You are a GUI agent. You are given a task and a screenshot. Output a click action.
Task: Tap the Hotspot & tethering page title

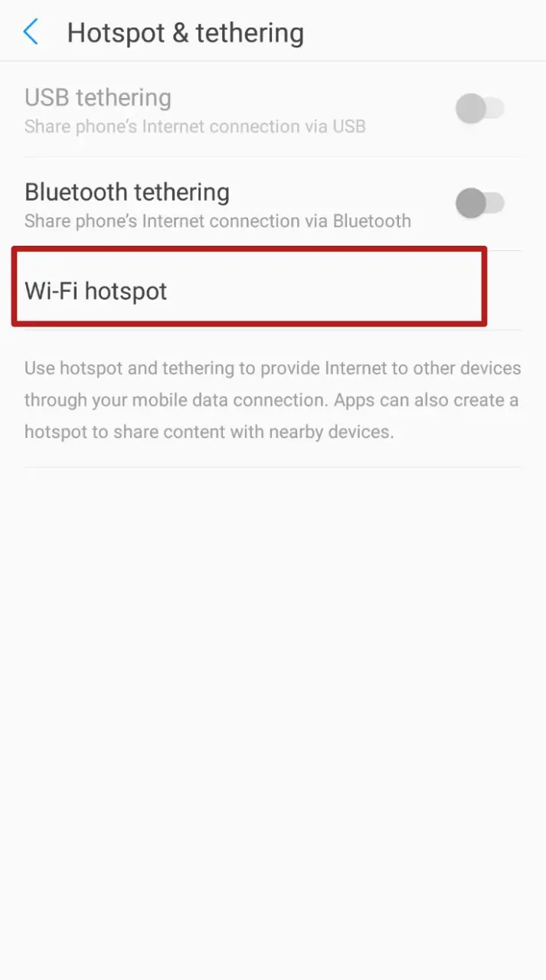coord(185,33)
